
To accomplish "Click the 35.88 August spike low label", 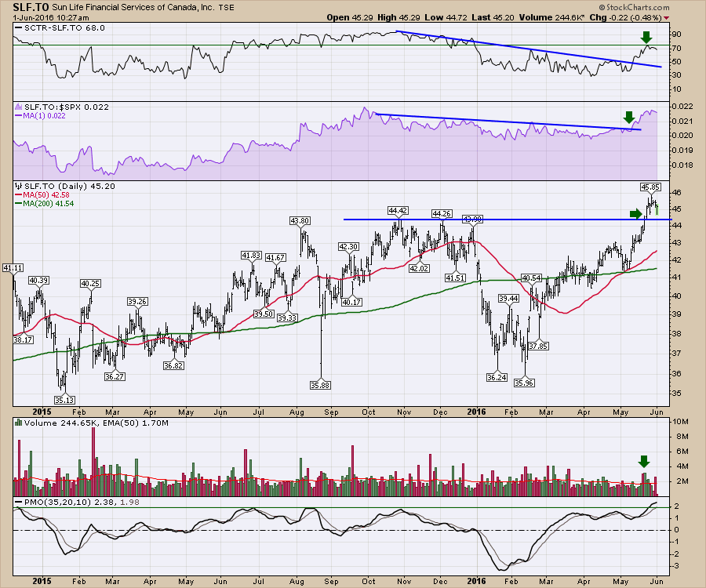I will (x=322, y=384).
